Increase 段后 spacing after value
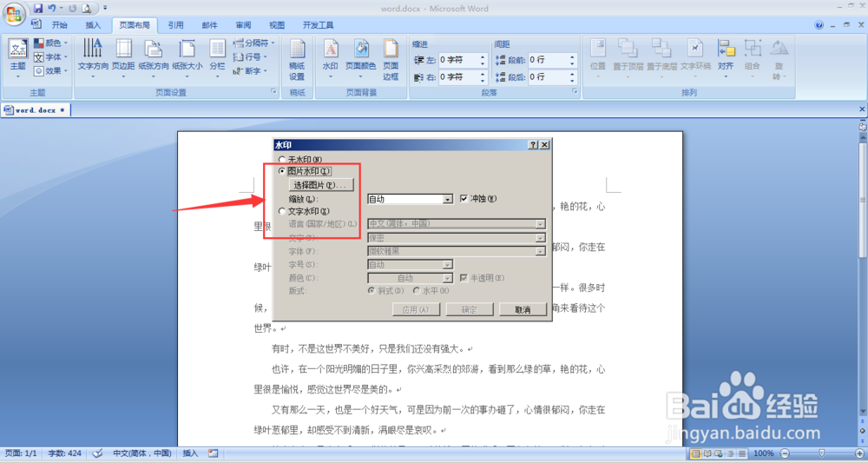Image resolution: width=868 pixels, height=463 pixels. (573, 74)
